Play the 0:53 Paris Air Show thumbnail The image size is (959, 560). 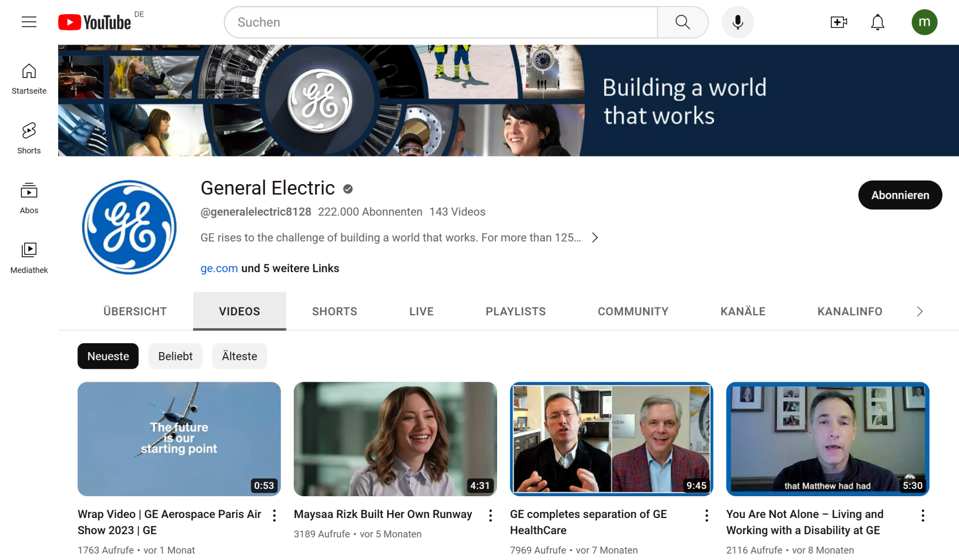pyautogui.click(x=179, y=439)
